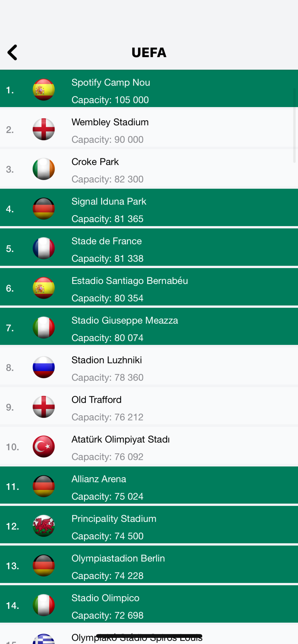298x644 pixels.
Task: Tap France flag beside Stade de France
Action: coord(44,248)
